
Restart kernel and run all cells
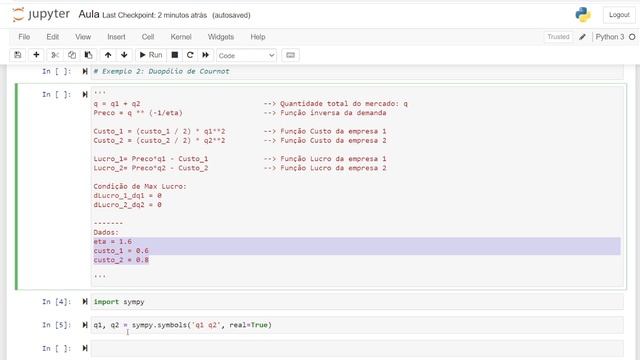coord(205,55)
